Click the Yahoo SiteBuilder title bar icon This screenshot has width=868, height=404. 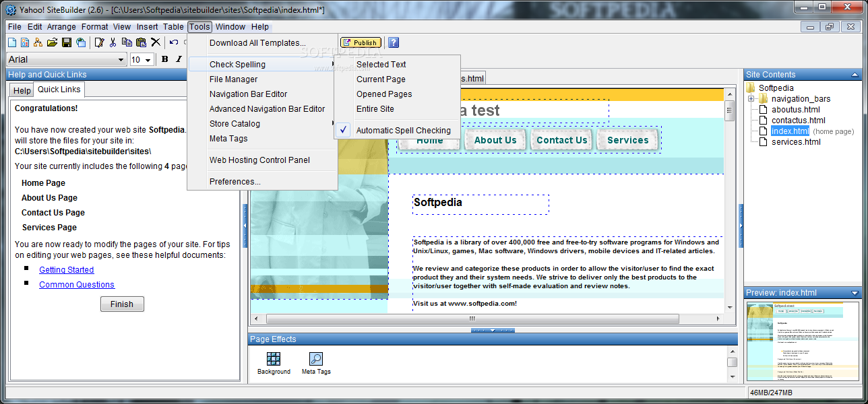11,9
